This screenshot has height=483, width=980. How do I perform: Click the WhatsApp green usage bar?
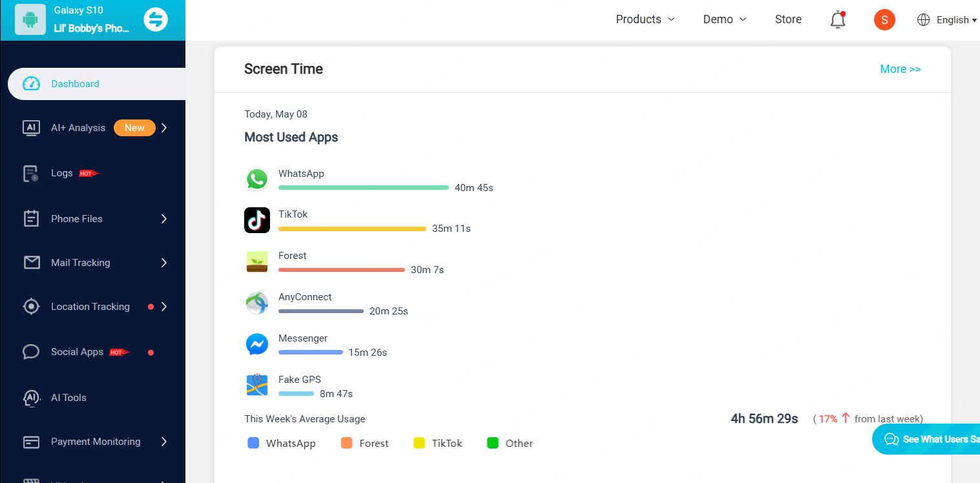coord(364,187)
